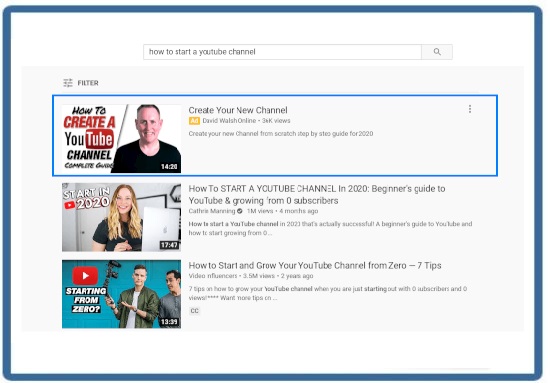Visit Video Influencers channel link
The height and width of the screenshot is (383, 550).
point(213,276)
